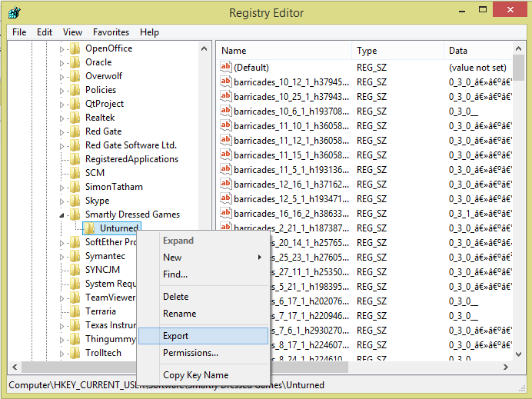
Task: Expand the Policies key
Action: tap(62, 91)
